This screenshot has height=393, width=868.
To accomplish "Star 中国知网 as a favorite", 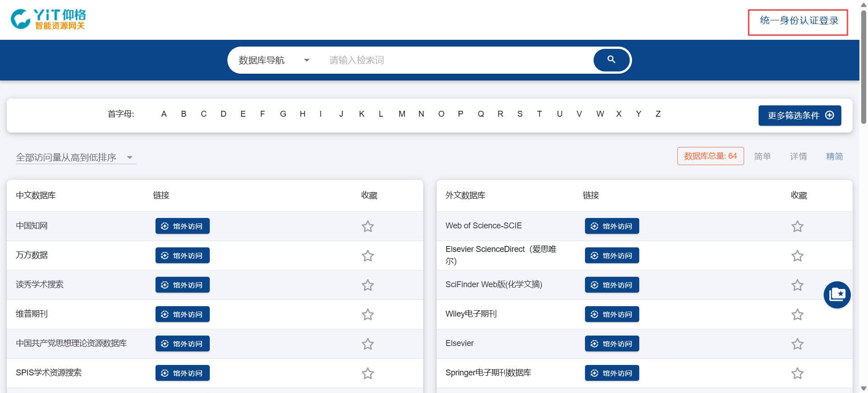I will click(x=368, y=226).
